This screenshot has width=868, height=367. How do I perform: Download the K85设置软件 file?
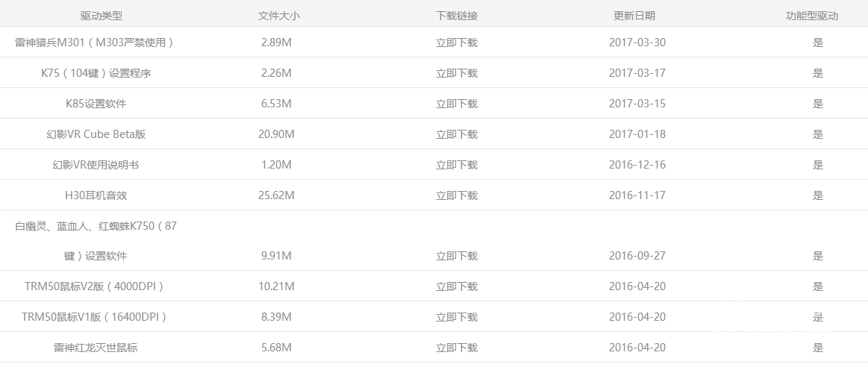pos(456,104)
